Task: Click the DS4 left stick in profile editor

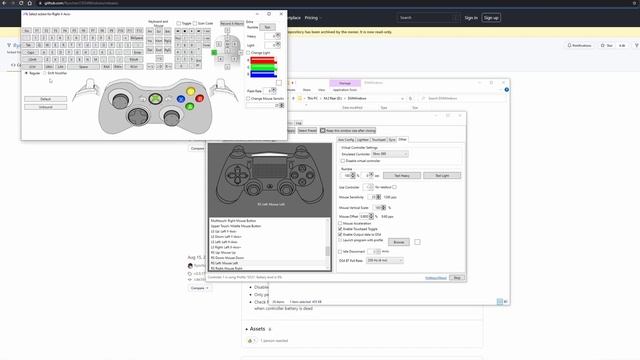Action: (x=253, y=189)
